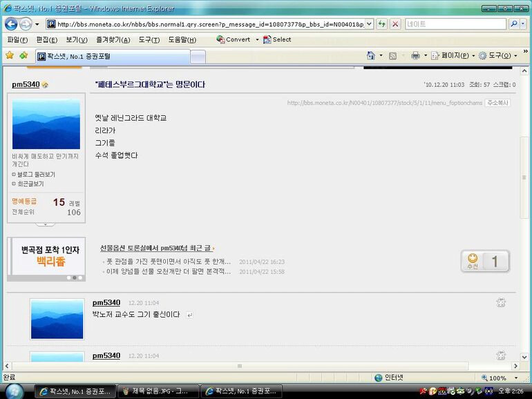Screen dimensions: 532x399
Task: Click the RSS feeds icon
Action: tap(392, 56)
